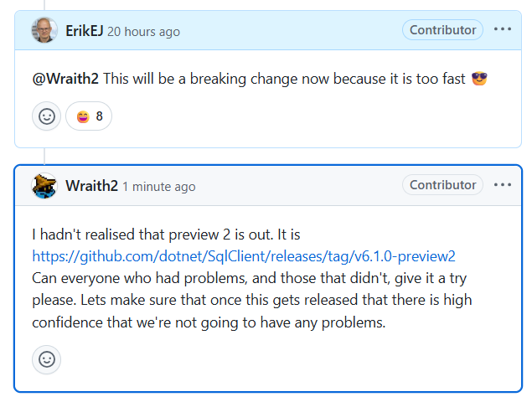Image resolution: width=532 pixels, height=402 pixels.
Task: Follow the @Wraith2 mention link
Action: (65, 79)
